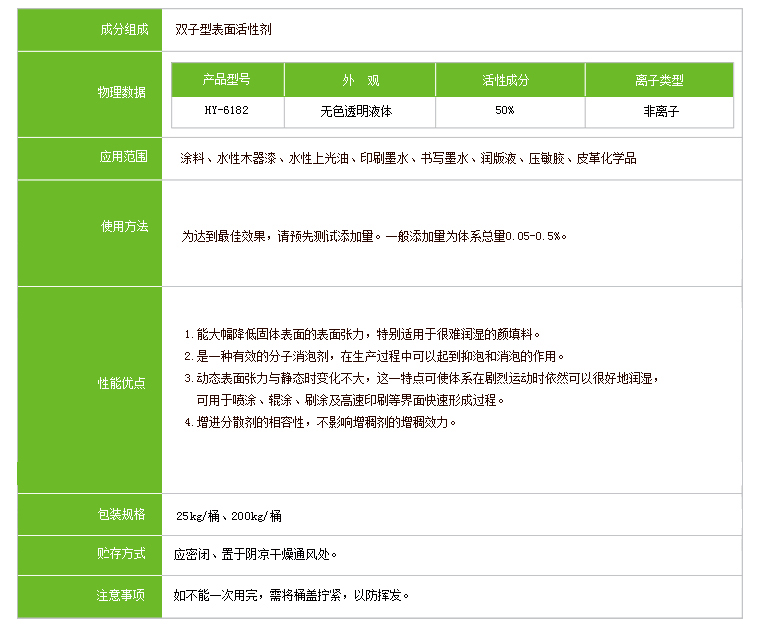Image resolution: width=760 pixels, height=637 pixels.
Task: Click the 离子类型 column header
Action: coord(659,80)
